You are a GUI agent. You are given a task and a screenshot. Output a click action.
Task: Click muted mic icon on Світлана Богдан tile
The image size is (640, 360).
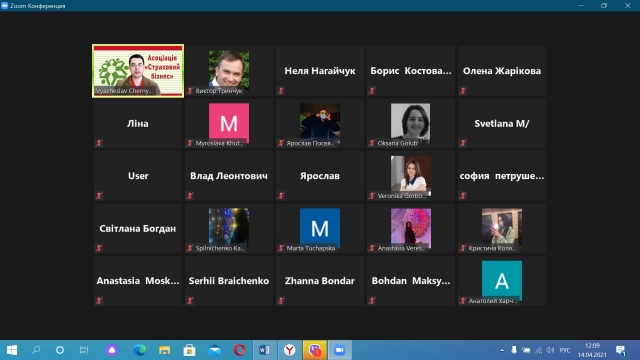point(99,248)
